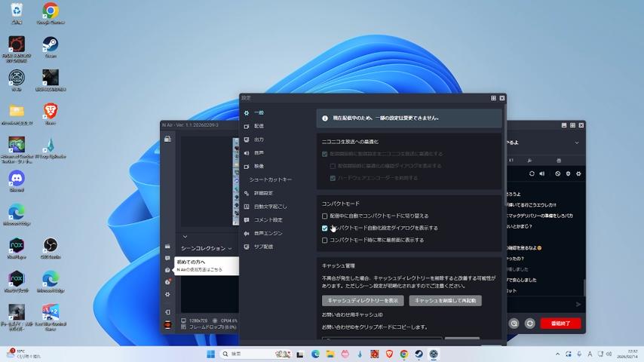The image size is (644, 362).
Task: Click the round refresh button beside 番組終了
Action: (530, 324)
